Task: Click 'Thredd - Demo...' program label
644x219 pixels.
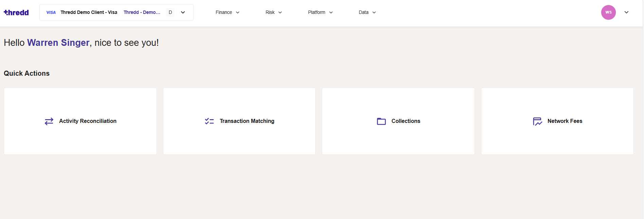Action: pyautogui.click(x=142, y=12)
